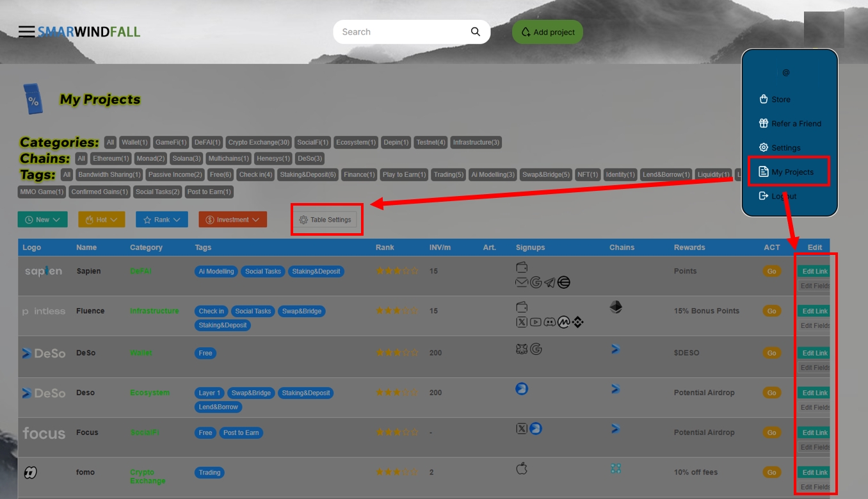Click the DeSo chain icon in Focus row
Screen dimensions: 868x499
(615, 429)
